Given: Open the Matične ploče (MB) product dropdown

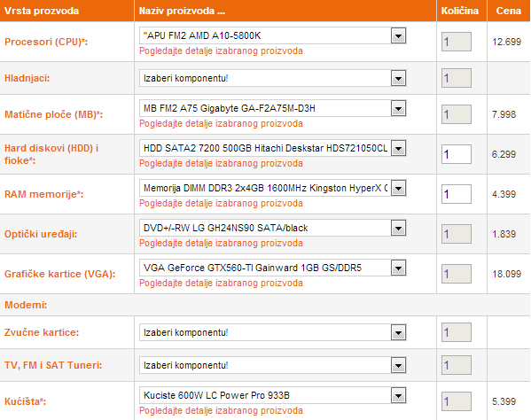Looking at the screenshot, I should [273, 108].
